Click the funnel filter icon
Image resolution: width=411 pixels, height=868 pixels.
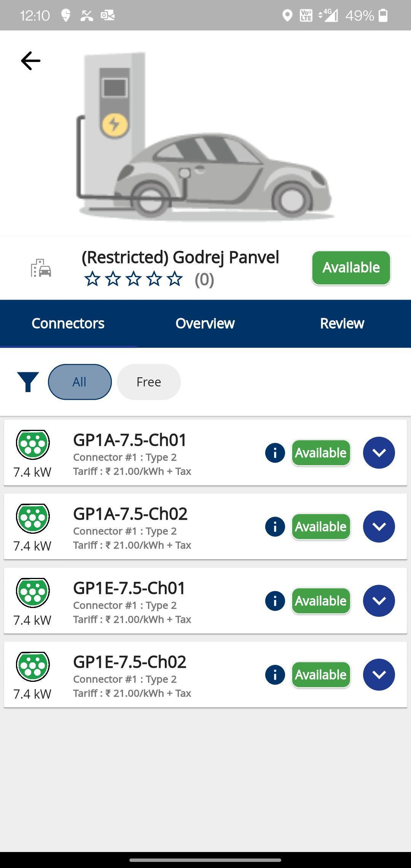click(28, 382)
